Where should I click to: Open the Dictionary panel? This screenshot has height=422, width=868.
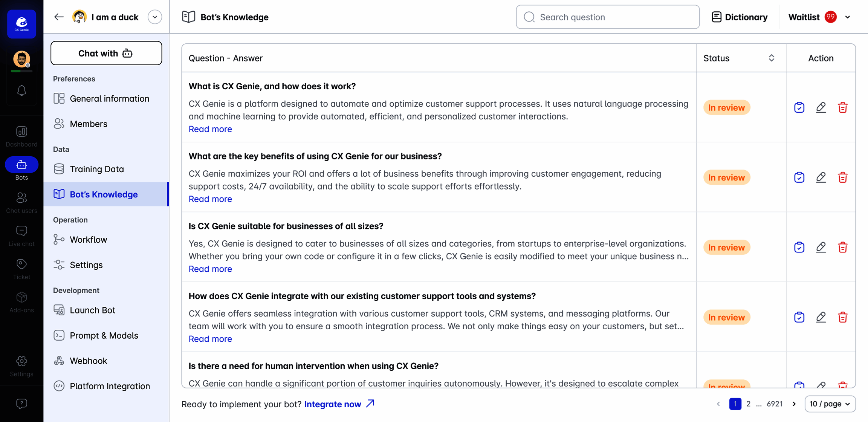[x=740, y=17]
